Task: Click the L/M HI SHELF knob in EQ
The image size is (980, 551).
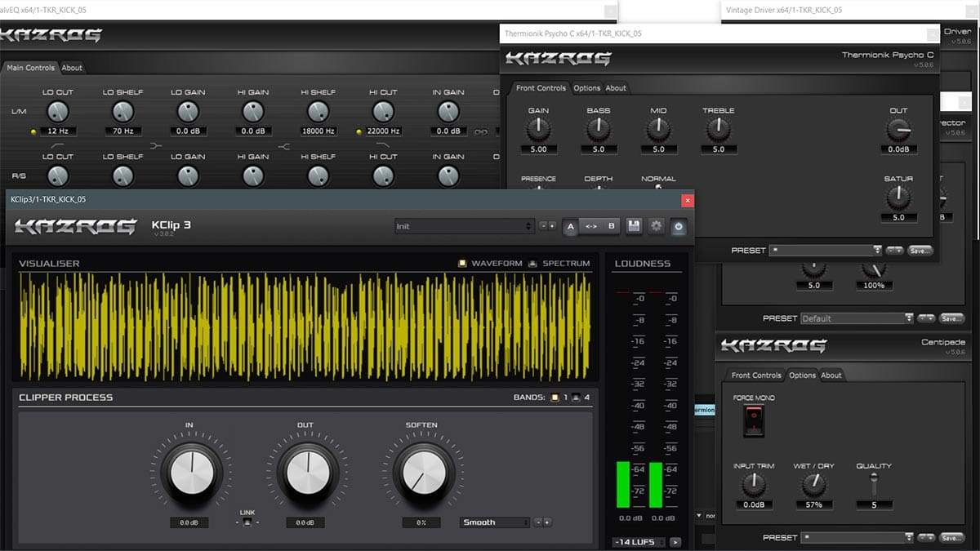Action: click(x=318, y=112)
